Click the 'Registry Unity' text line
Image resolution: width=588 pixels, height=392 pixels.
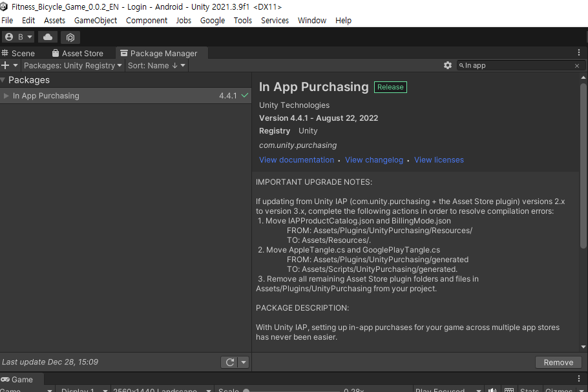(288, 131)
